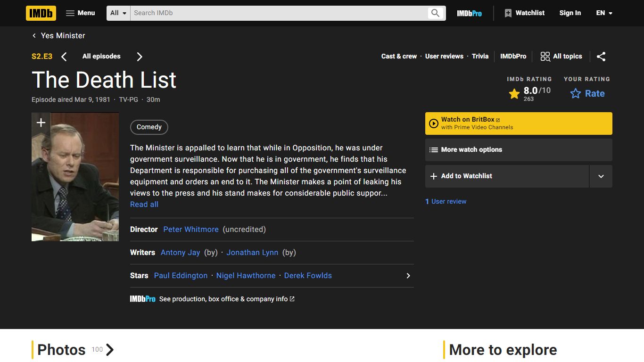The width and height of the screenshot is (644, 362).
Task: Open the episode poster image
Action: [x=75, y=177]
